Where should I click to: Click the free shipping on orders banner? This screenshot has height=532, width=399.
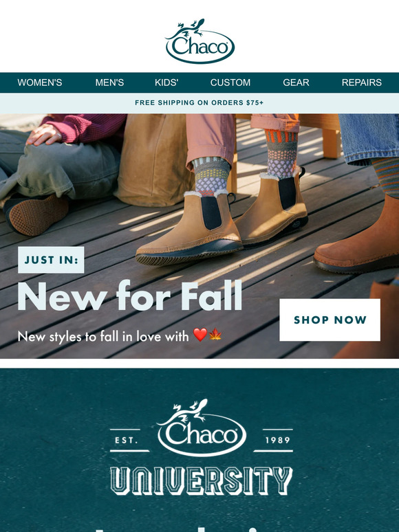(199, 103)
